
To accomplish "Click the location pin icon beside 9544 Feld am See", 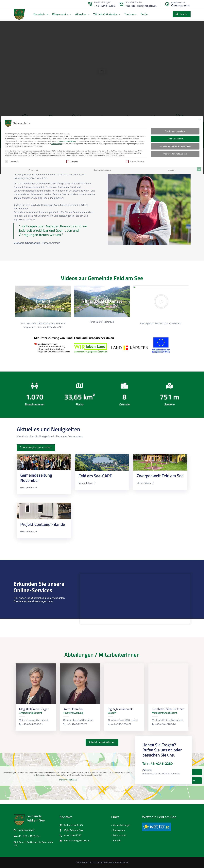I will (61, 830).
